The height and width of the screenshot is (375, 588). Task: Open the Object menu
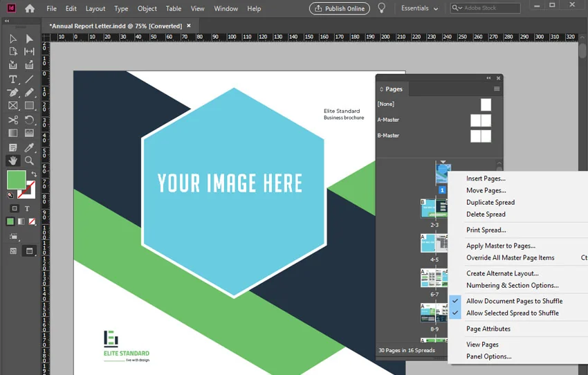(147, 8)
